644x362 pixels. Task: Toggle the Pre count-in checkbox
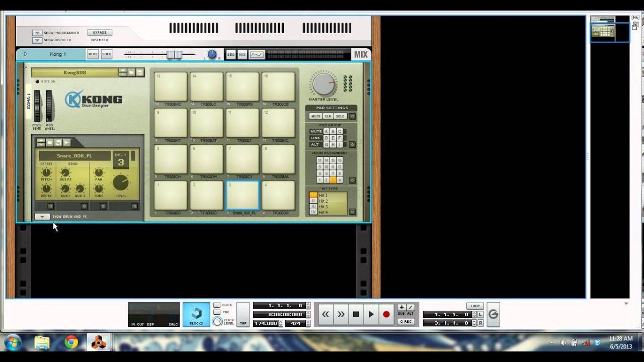tap(217, 312)
